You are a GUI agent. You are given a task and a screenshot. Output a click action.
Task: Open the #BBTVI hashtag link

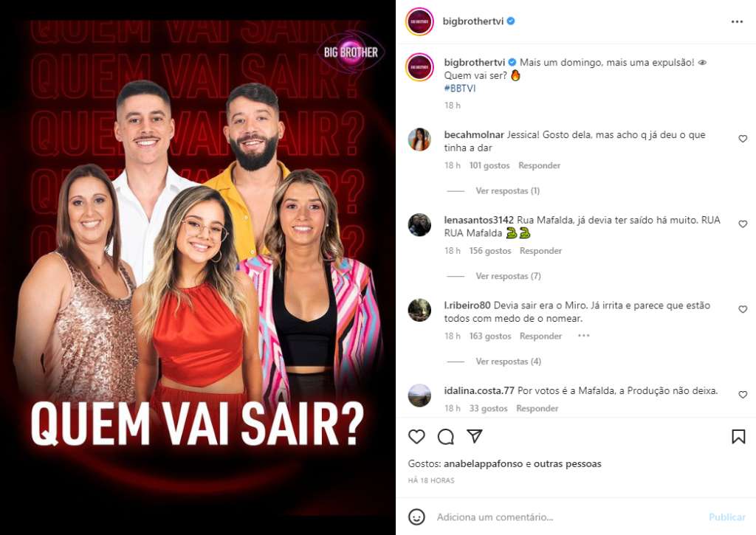[x=459, y=89]
